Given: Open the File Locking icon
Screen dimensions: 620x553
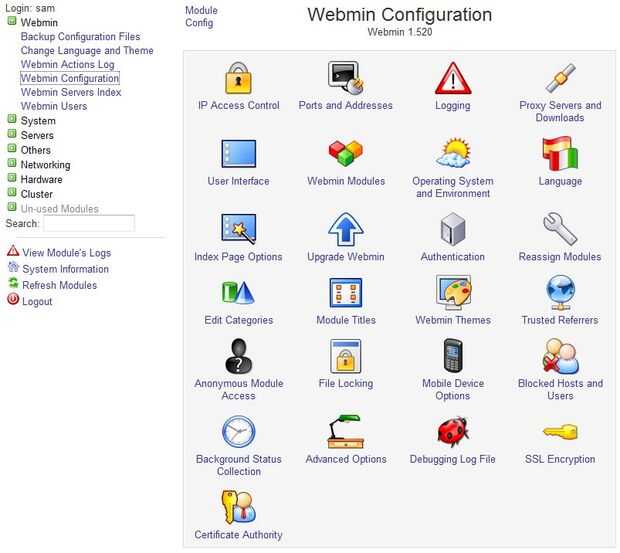Looking at the screenshot, I should (x=346, y=356).
